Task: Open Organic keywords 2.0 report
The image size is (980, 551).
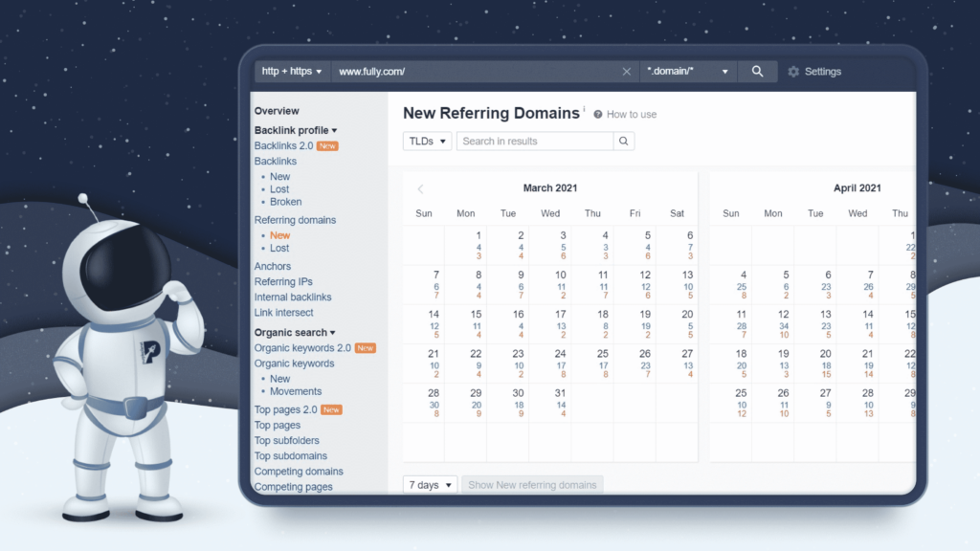Action: coord(302,348)
